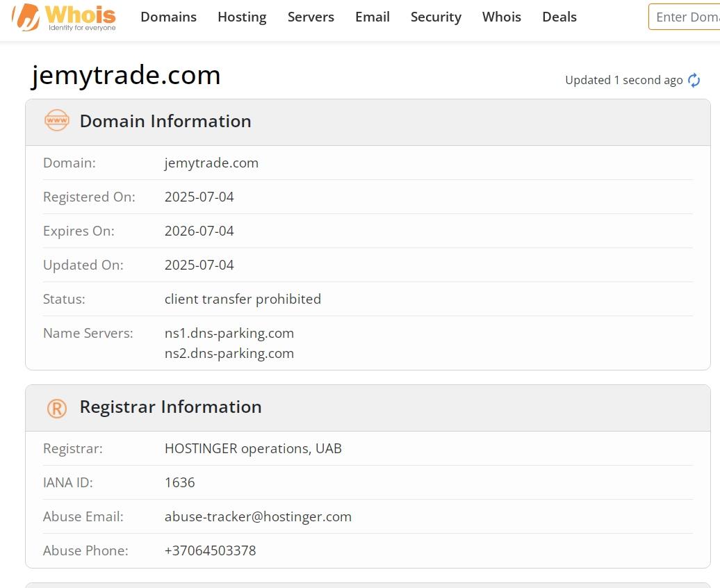Click the jemytrade.com page heading
The height and width of the screenshot is (588, 720).
(126, 75)
